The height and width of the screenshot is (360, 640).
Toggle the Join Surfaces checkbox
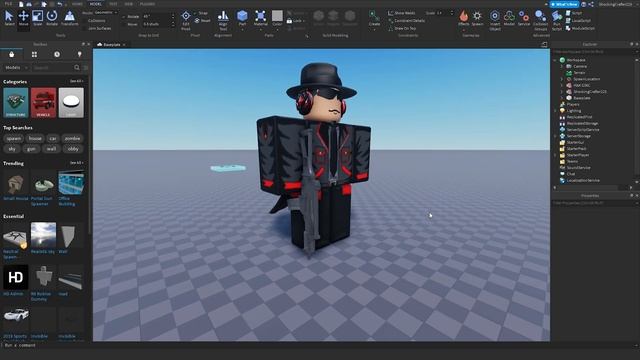click(85, 29)
